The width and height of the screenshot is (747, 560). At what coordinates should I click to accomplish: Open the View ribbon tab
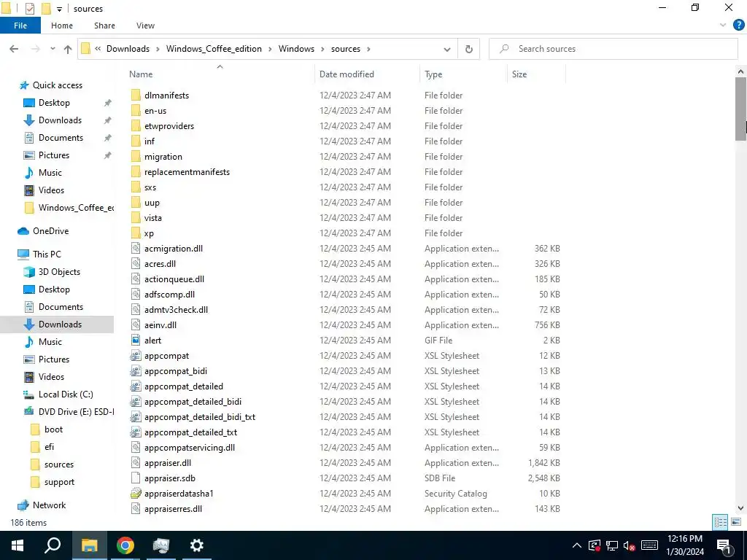(x=145, y=26)
